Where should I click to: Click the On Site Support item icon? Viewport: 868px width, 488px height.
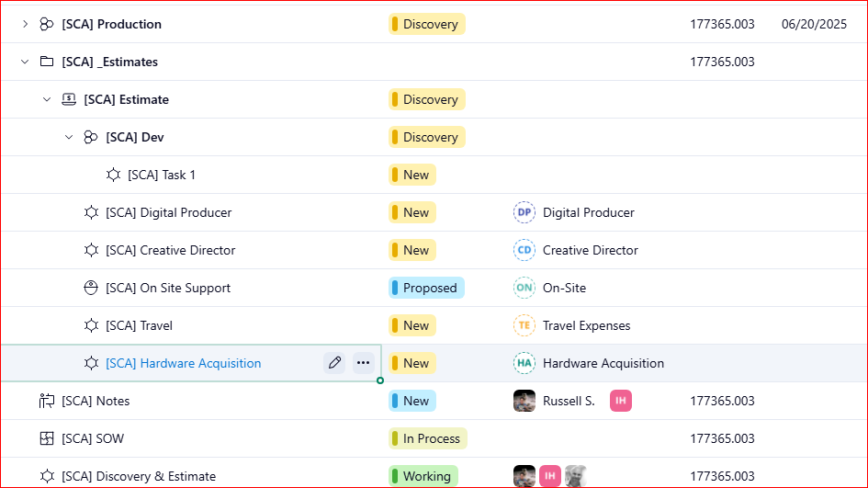[x=91, y=288]
